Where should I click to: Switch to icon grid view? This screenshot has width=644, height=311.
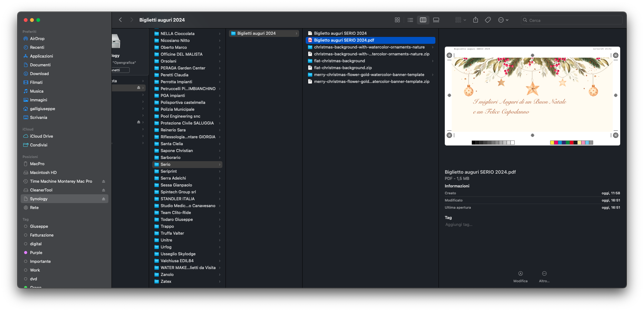tap(397, 20)
